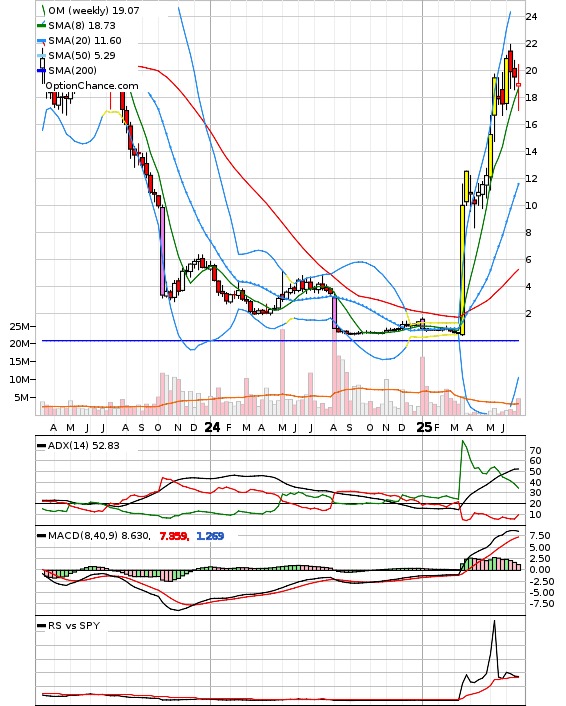This screenshot has height=706, width=566.
Task: Click the 25M volume axis label
Action: [19, 326]
